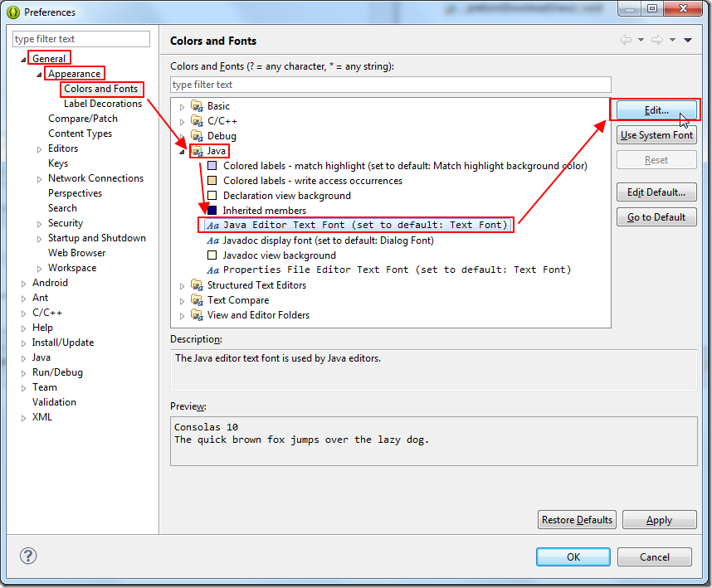This screenshot has height=588, width=712.
Task: Click the Structured Text Editors folder icon
Action: [197, 285]
